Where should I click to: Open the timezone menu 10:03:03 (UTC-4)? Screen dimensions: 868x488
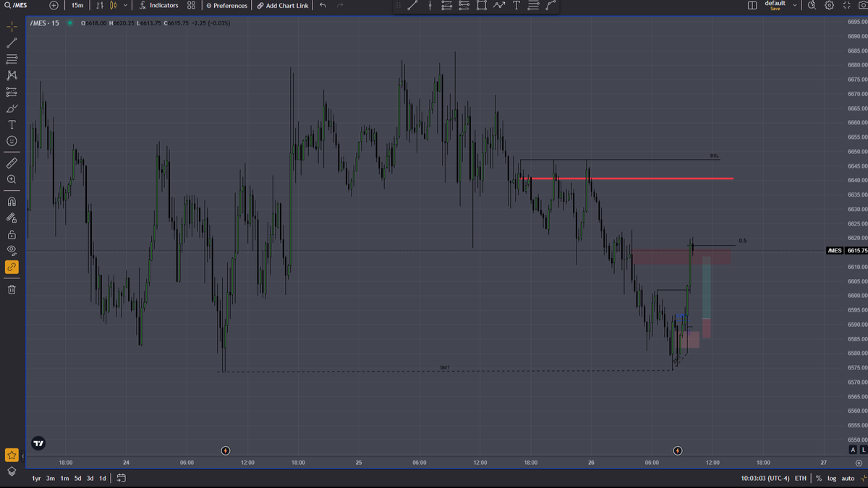click(x=765, y=478)
